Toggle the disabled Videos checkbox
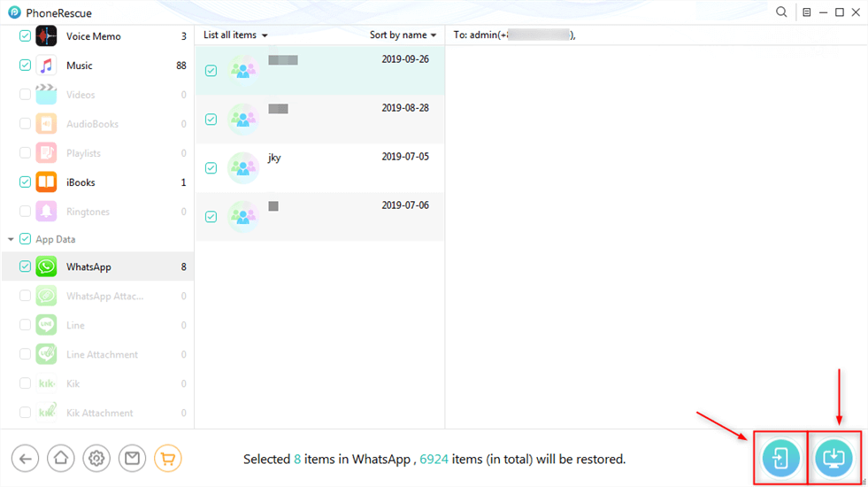868x487 pixels. click(25, 95)
